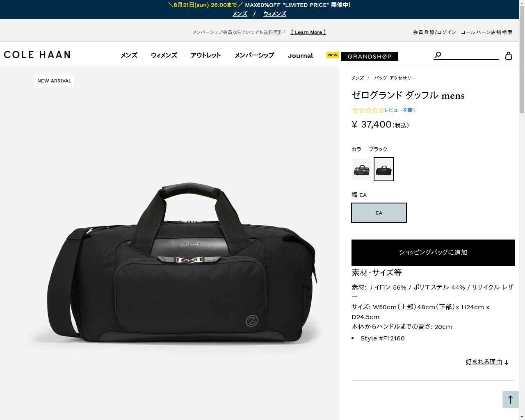This screenshot has height=420, width=525.
Task: Click 会員登録/ログイン link
Action: pyautogui.click(x=434, y=32)
